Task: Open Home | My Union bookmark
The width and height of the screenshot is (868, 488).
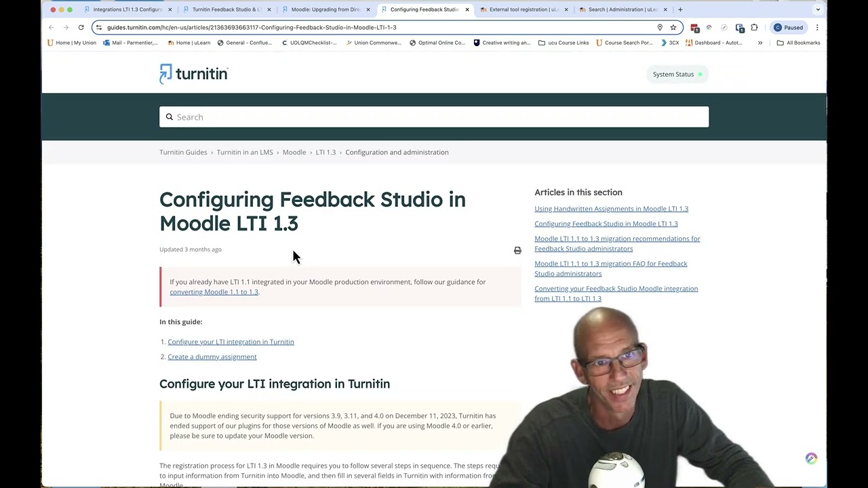Action: (x=72, y=43)
